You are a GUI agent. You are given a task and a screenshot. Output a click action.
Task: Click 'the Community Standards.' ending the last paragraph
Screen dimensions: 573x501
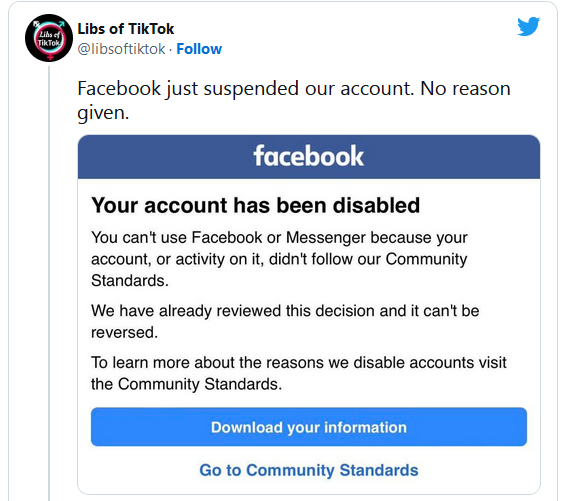coord(186,384)
